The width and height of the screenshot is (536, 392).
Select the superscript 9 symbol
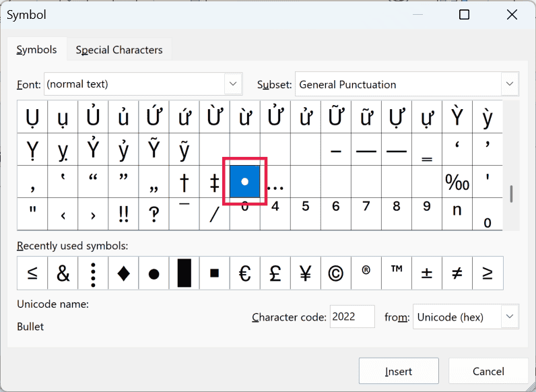(427, 214)
